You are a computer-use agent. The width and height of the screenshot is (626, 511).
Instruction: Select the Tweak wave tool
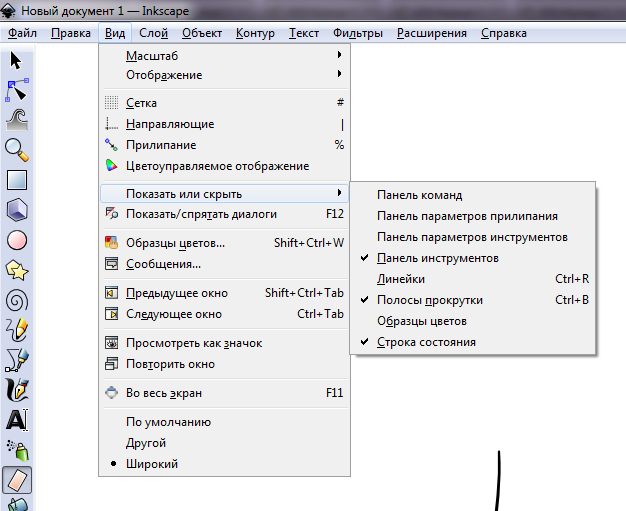tap(17, 120)
